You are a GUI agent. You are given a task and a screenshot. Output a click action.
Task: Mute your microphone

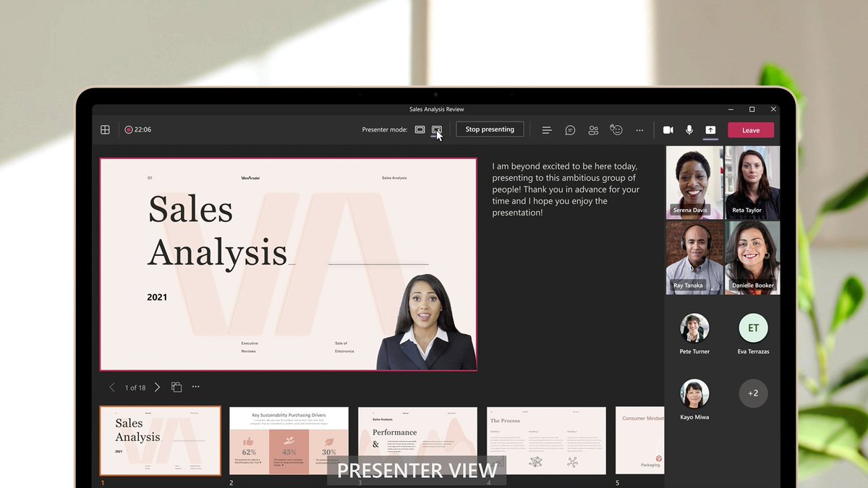pyautogui.click(x=689, y=129)
